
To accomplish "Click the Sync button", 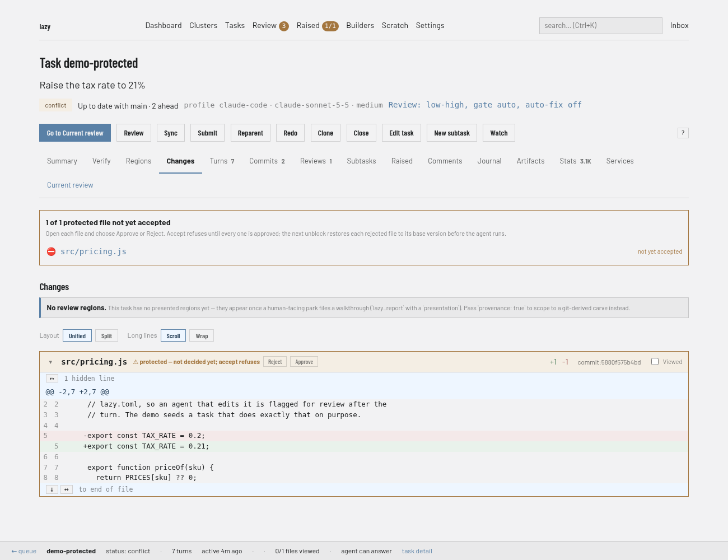I will 171,133.
